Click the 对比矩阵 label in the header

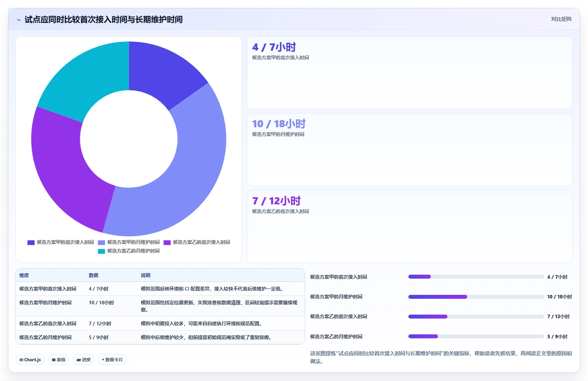click(x=561, y=19)
